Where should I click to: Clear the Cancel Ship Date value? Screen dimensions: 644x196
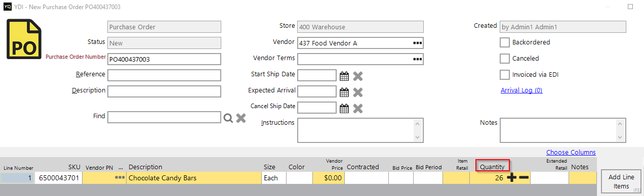358,108
